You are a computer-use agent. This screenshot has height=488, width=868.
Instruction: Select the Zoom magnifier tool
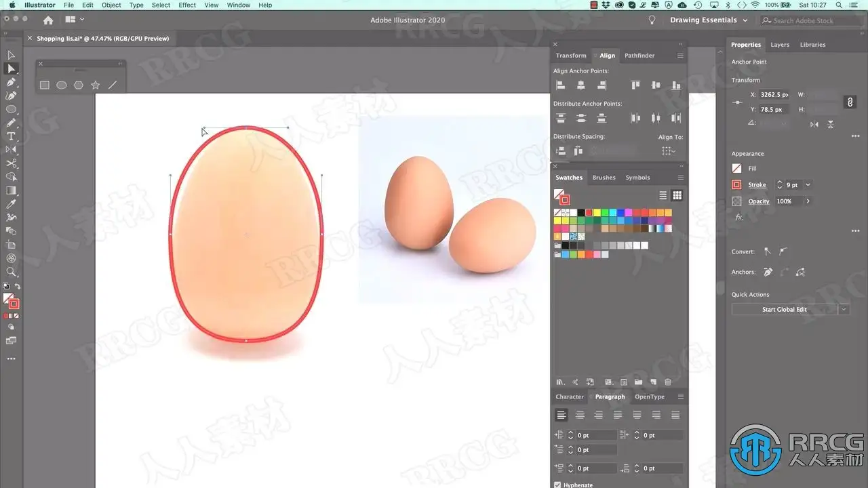[12, 272]
